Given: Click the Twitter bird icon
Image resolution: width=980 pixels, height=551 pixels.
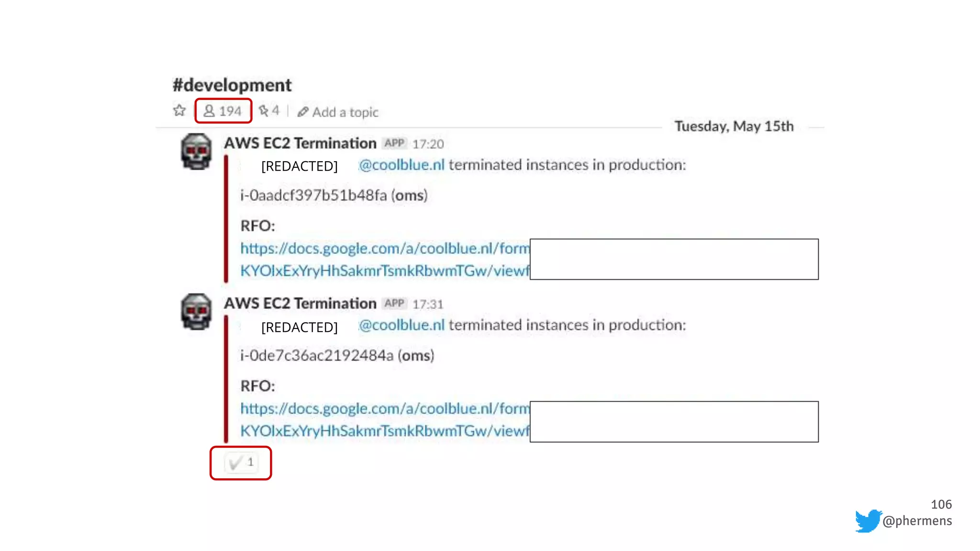Looking at the screenshot, I should click(868, 520).
